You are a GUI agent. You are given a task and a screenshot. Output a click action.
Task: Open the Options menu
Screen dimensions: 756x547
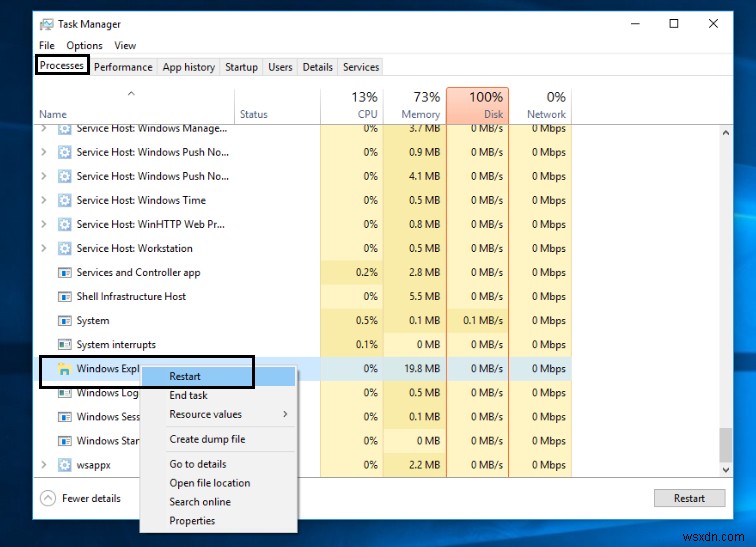[x=84, y=45]
